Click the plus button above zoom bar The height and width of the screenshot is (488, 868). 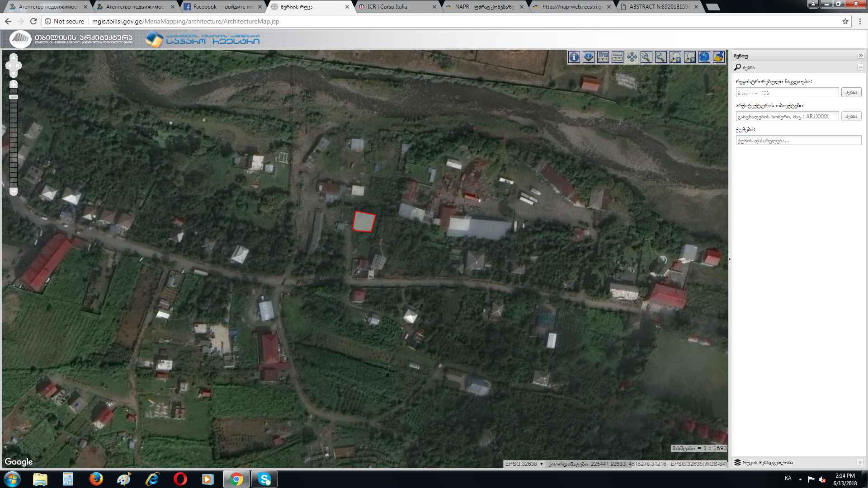[14, 84]
